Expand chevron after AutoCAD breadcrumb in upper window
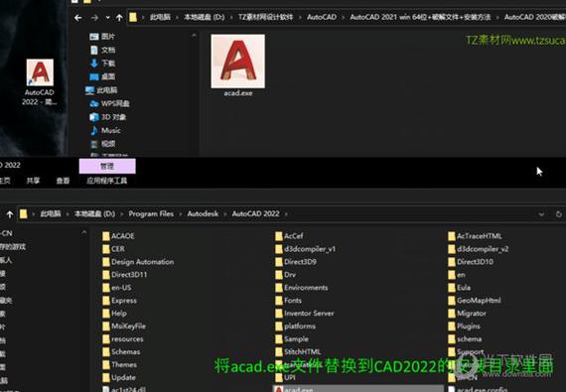Viewport: 566px width, 392px height. pos(344,17)
